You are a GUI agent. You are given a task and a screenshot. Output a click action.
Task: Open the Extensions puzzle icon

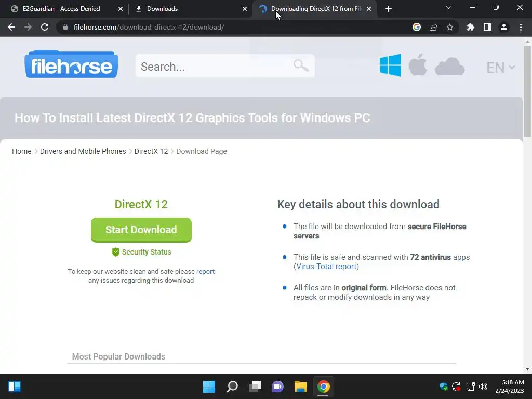(470, 27)
